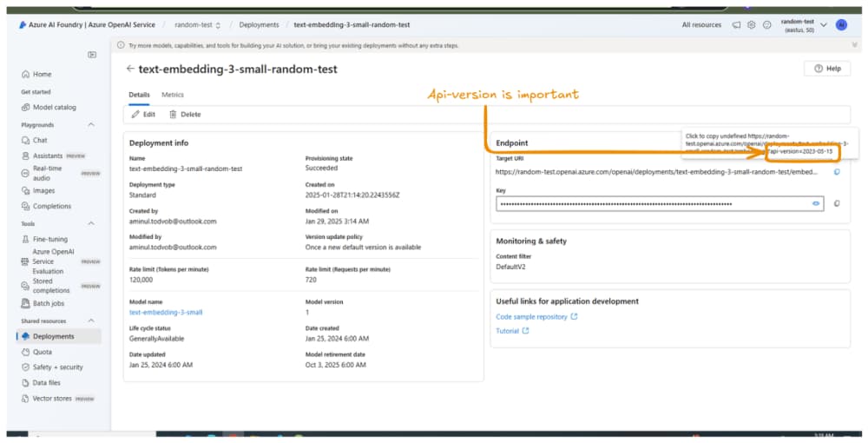Dismiss the information banner
This screenshot has height=443, width=868.
pyautogui.click(x=854, y=45)
